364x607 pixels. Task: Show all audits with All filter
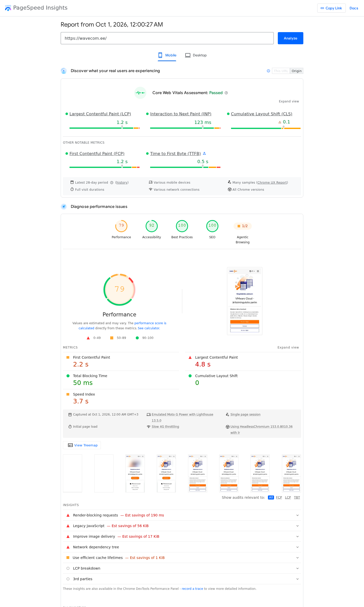pyautogui.click(x=271, y=497)
